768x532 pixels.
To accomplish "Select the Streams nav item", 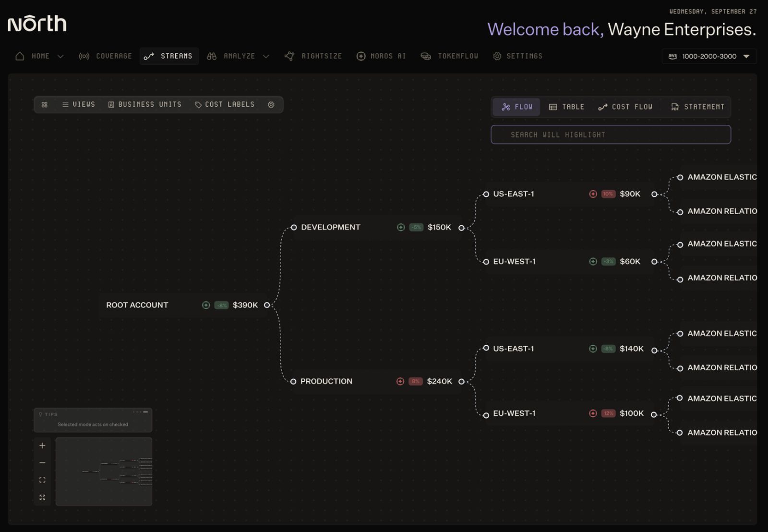I will tap(168, 56).
